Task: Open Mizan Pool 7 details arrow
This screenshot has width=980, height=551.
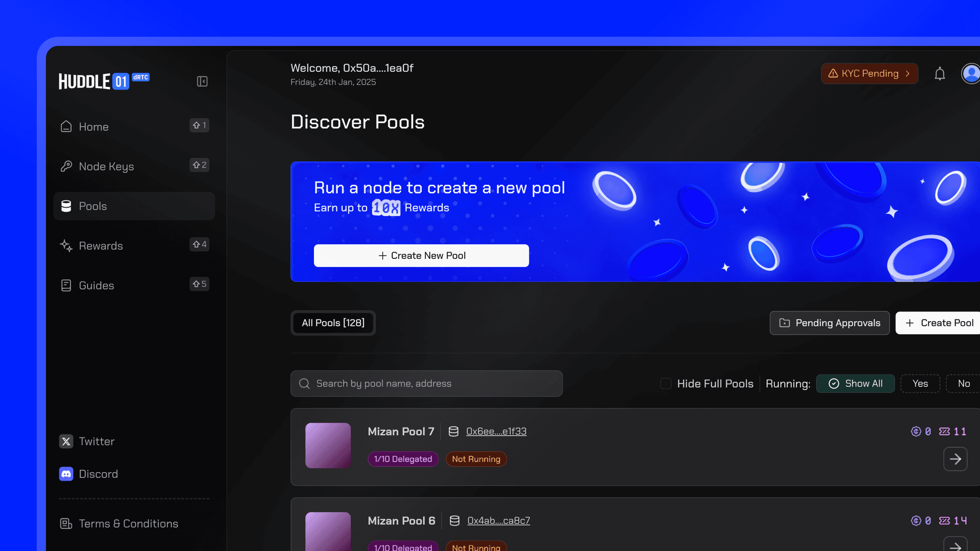Action: coord(955,459)
